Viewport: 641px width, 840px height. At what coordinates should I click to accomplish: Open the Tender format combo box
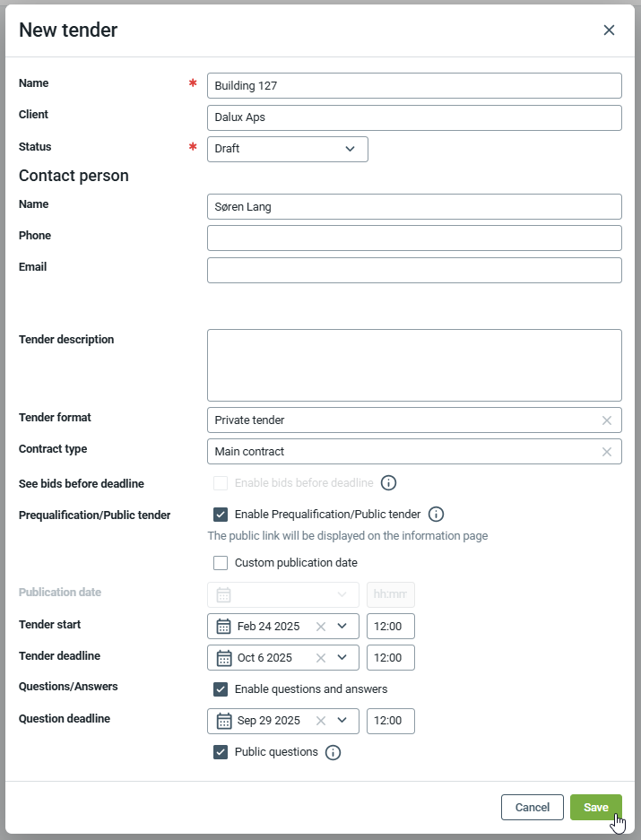pos(414,420)
